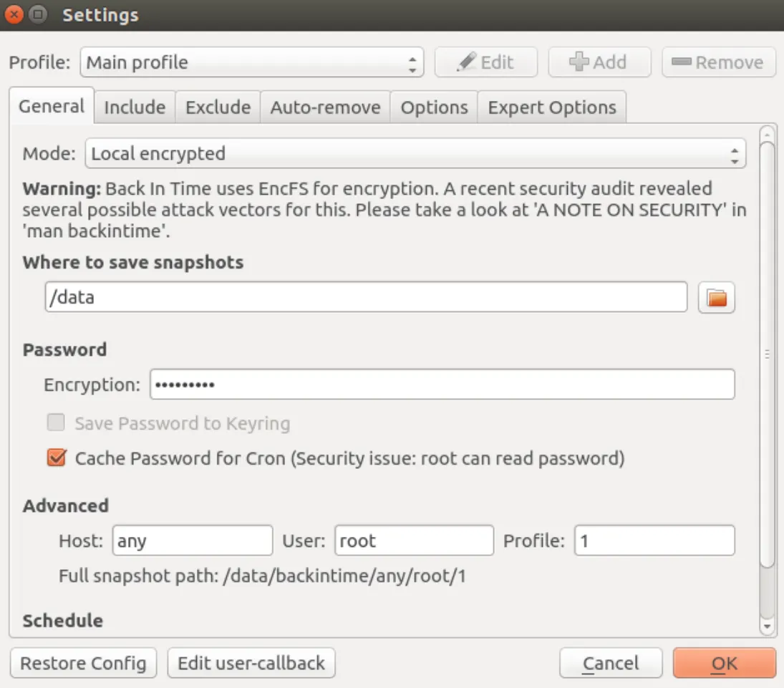The height and width of the screenshot is (688, 784).
Task: Switch to the Include tab
Action: (x=135, y=107)
